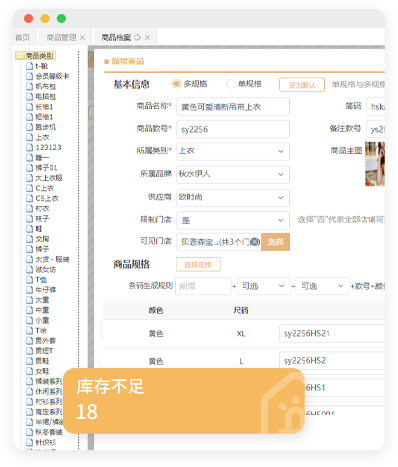
Task: Select the 大货 - 服装 category in the tree
Action: click(x=52, y=259)
